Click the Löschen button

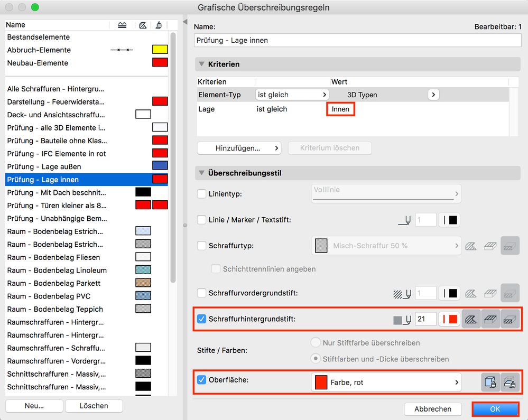click(94, 406)
